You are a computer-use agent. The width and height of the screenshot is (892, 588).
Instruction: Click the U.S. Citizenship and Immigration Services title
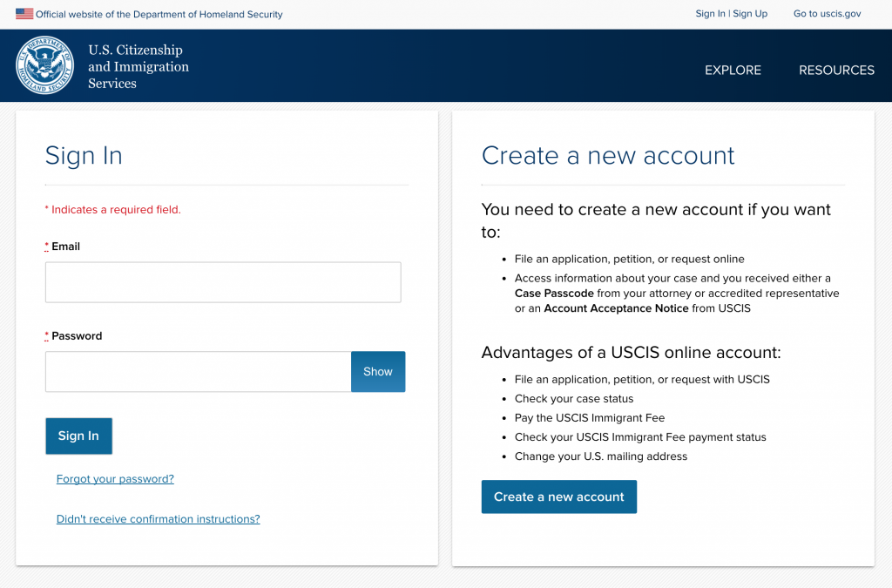[138, 66]
